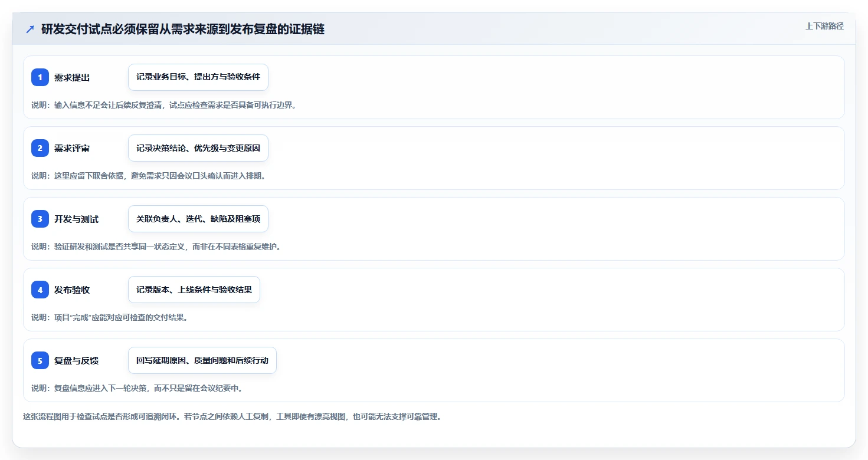
Task: Click the main heading 研发交付试点必须保留…证据链
Action: (x=183, y=29)
